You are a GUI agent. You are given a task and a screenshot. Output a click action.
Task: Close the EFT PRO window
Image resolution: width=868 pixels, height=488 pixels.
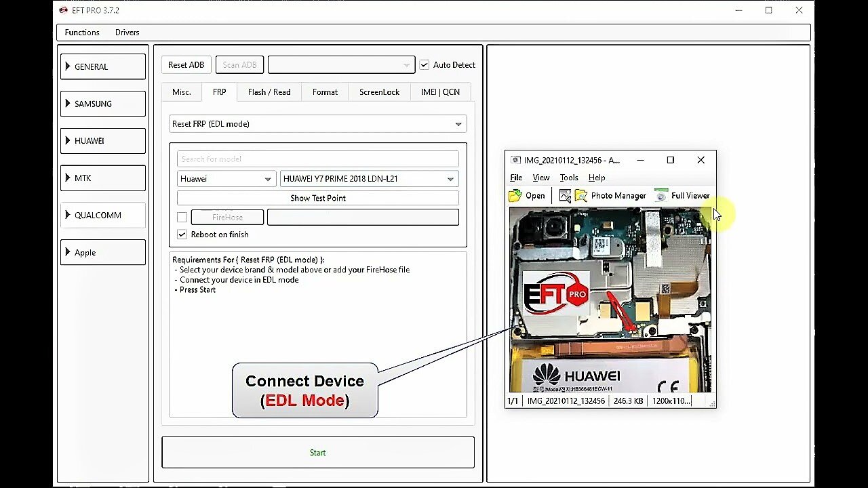tap(799, 10)
